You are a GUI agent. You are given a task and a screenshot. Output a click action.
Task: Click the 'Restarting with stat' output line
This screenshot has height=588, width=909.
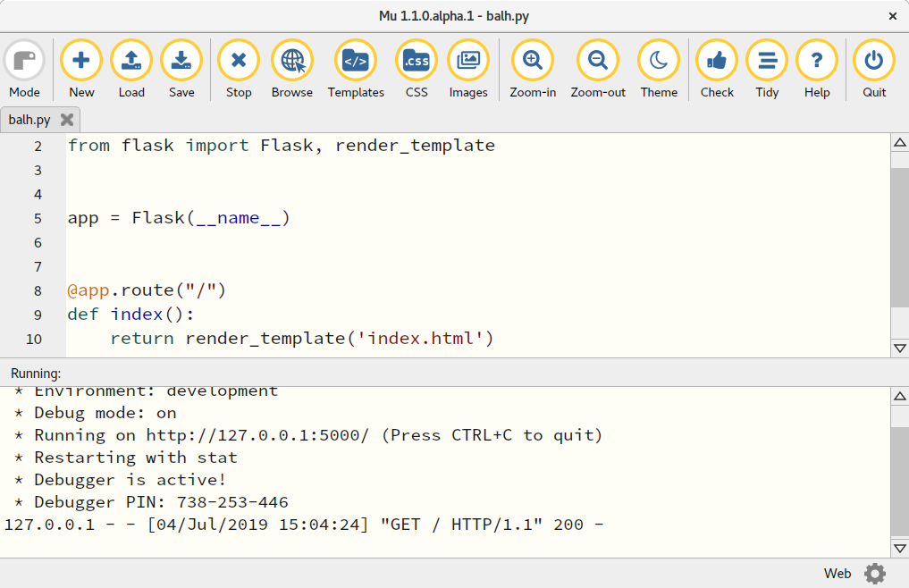(126, 458)
